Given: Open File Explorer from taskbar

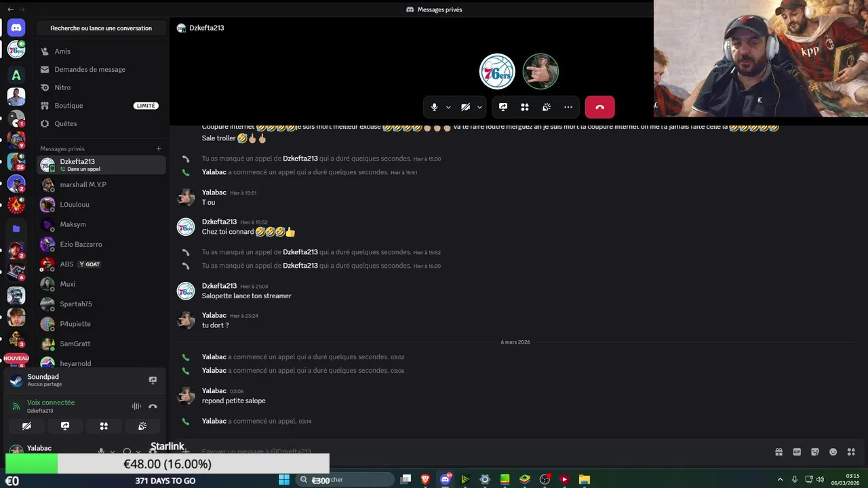Looking at the screenshot, I should 584,479.
